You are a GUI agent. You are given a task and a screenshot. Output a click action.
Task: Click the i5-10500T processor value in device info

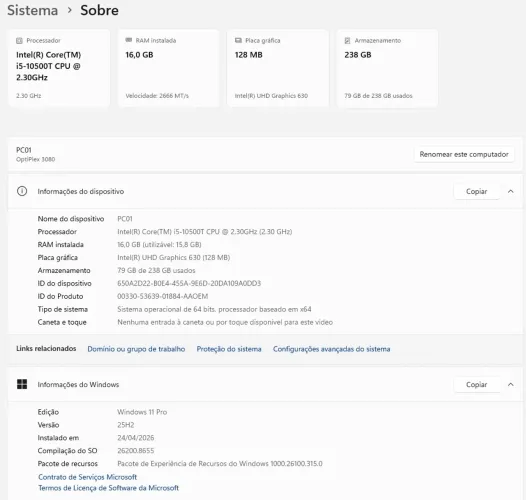205,232
